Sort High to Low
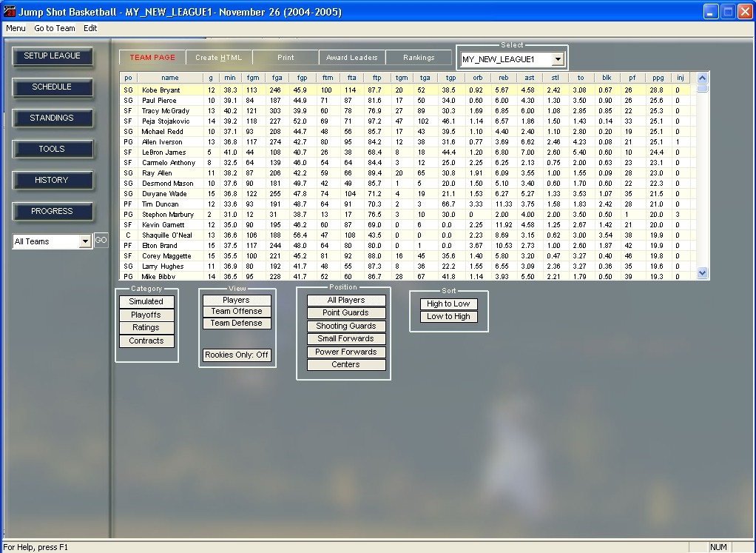The height and width of the screenshot is (553, 756). coord(448,304)
